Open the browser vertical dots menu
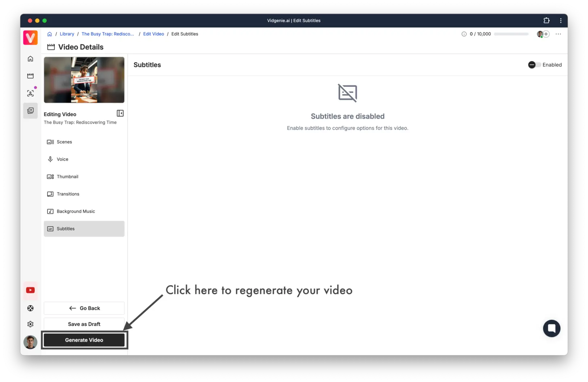 pos(561,21)
